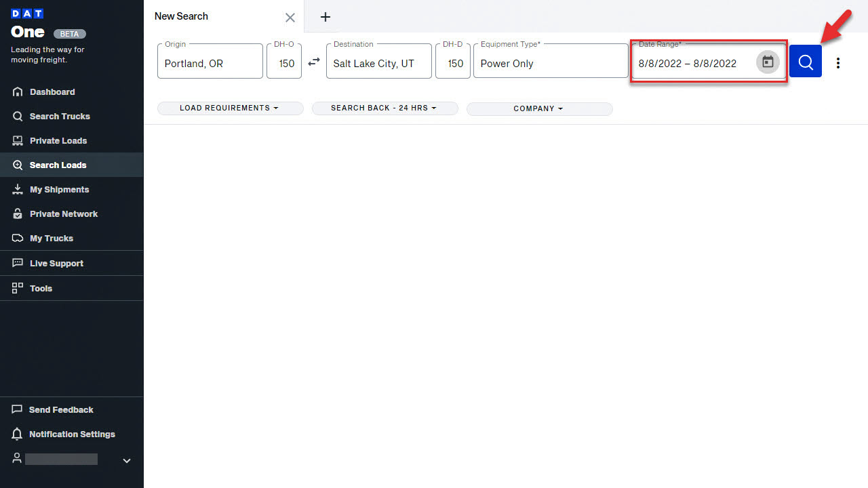Click the Send Feedback chat icon
868x488 pixels.
pos(18,409)
